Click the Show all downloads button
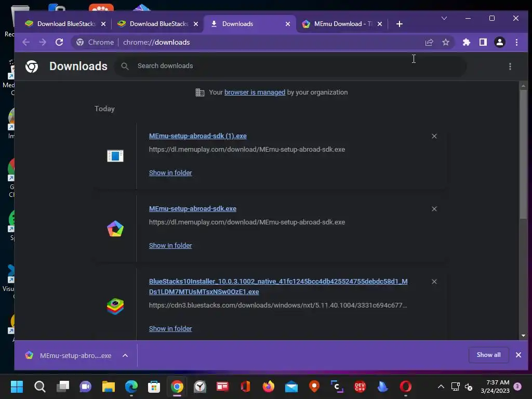 (x=488, y=355)
